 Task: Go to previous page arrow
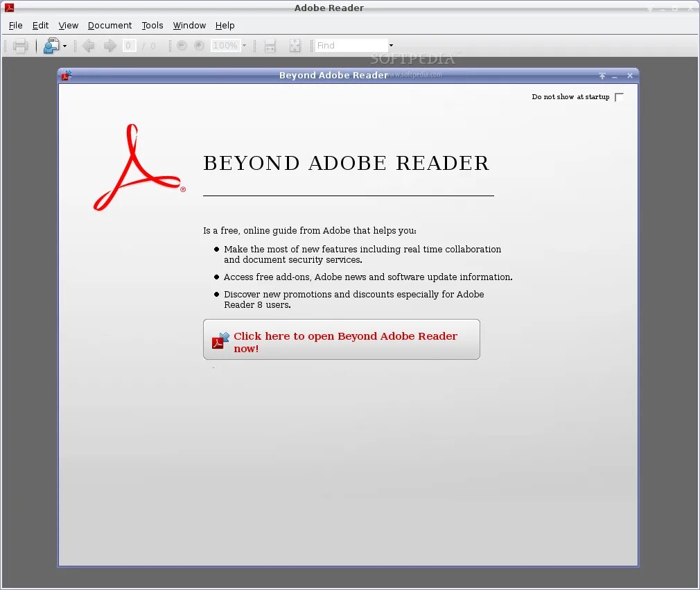click(89, 46)
